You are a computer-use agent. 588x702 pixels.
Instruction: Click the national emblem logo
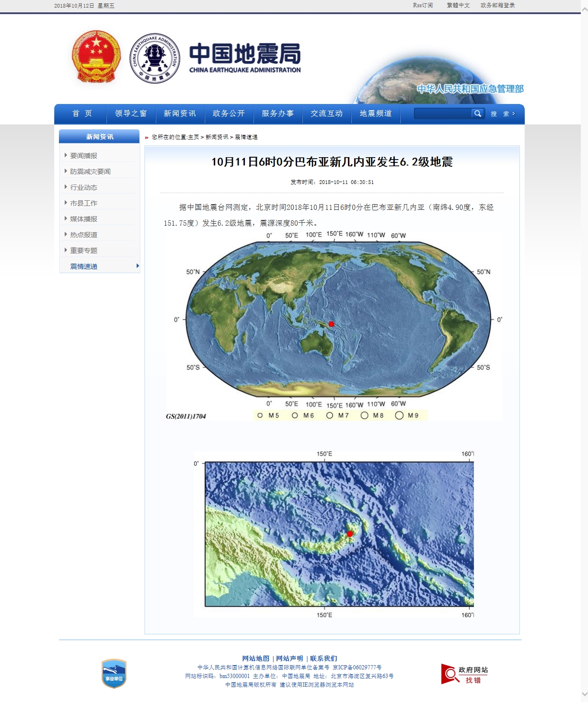[x=96, y=57]
